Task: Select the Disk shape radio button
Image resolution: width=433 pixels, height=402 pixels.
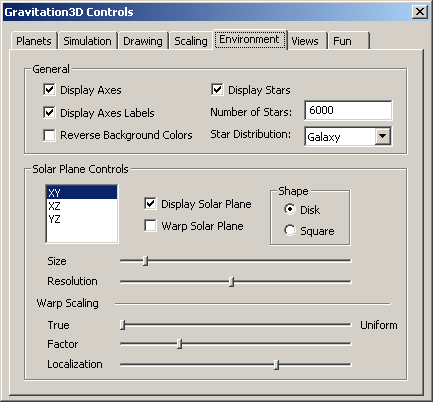Action: [x=290, y=209]
